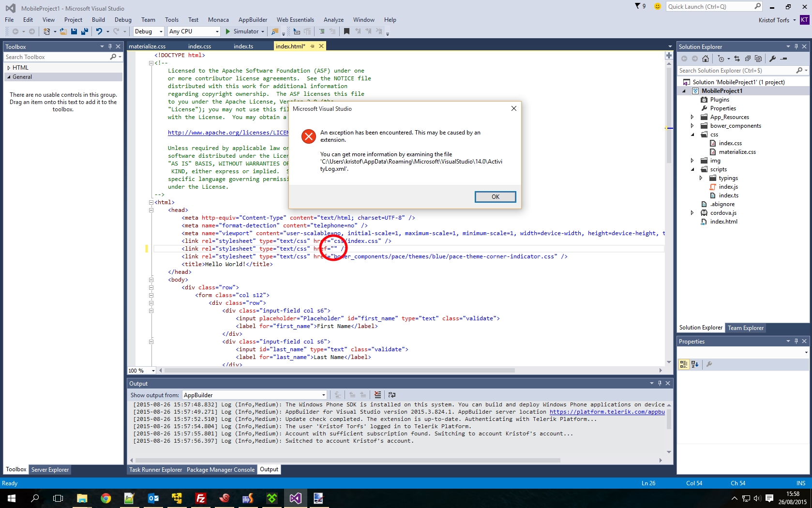Open the AppBuilder menu

(253, 20)
